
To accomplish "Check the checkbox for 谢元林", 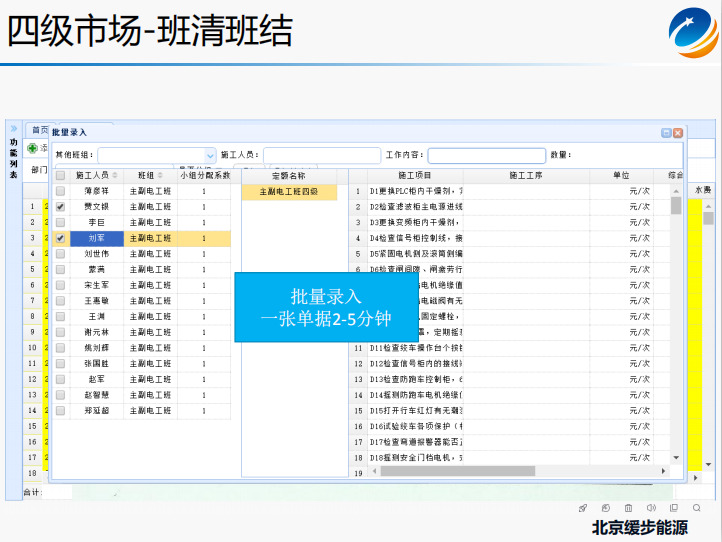I will point(60,332).
